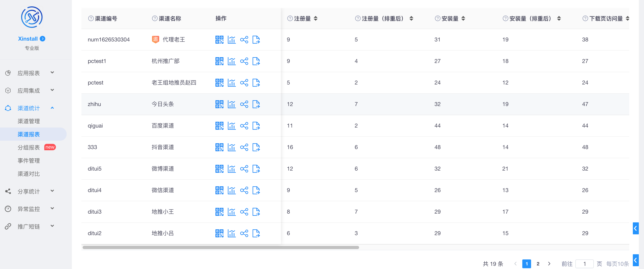
Task: View chart statistics for 杭州推广部 row
Action: point(231,61)
